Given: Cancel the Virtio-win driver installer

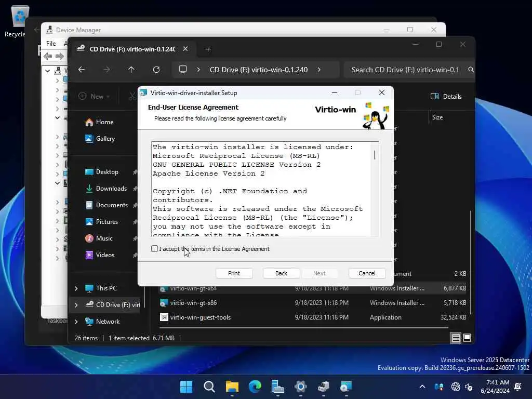Looking at the screenshot, I should pos(367,273).
